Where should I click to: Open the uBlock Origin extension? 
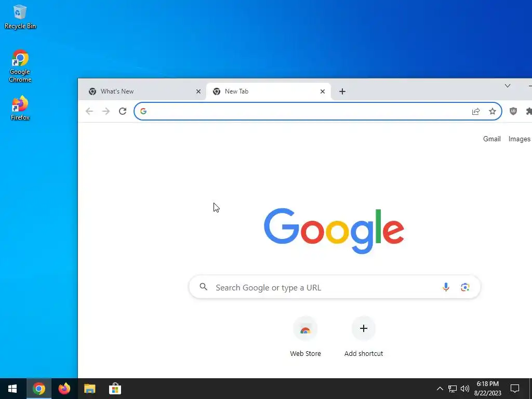click(x=513, y=111)
